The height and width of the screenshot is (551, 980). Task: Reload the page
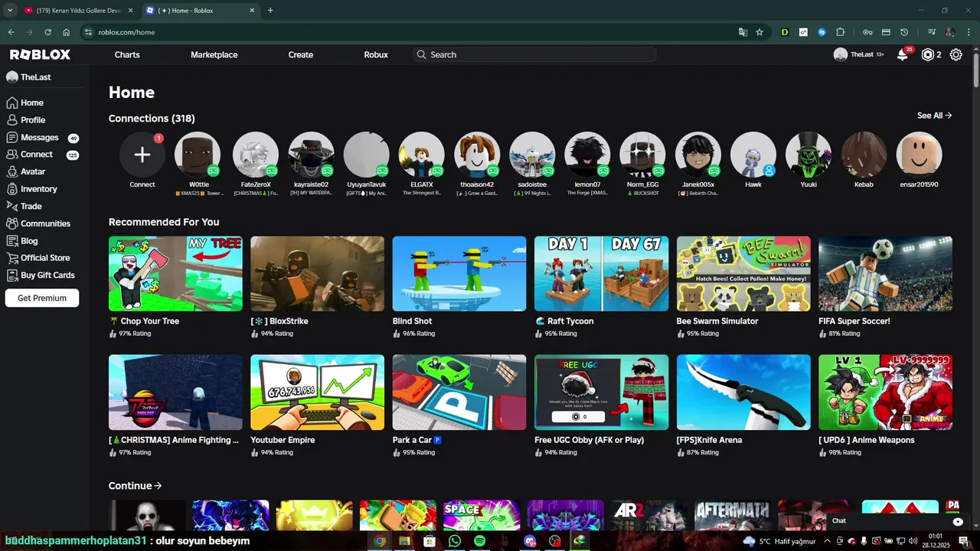pos(47,32)
